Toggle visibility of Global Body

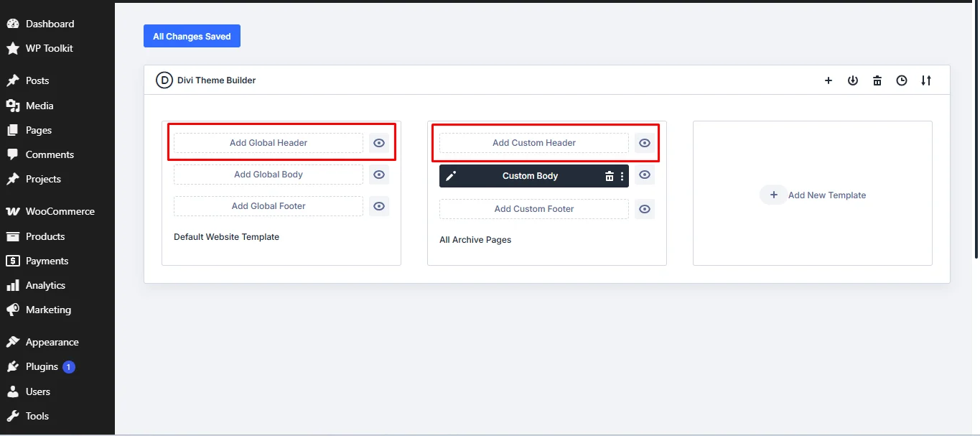pos(379,175)
